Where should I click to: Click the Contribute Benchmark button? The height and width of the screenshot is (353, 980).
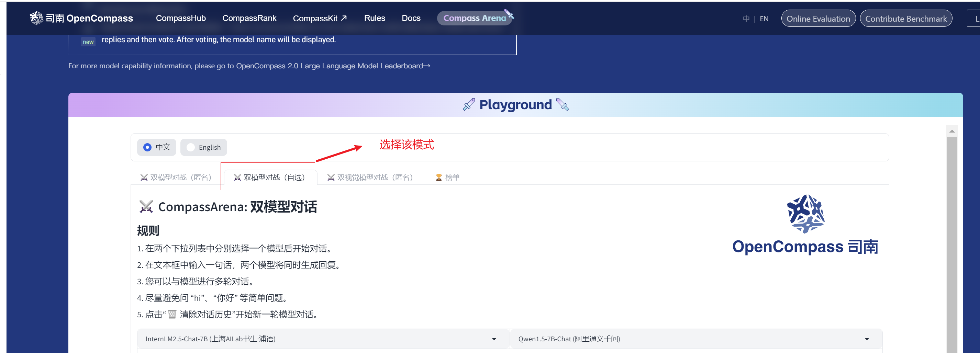[906, 19]
